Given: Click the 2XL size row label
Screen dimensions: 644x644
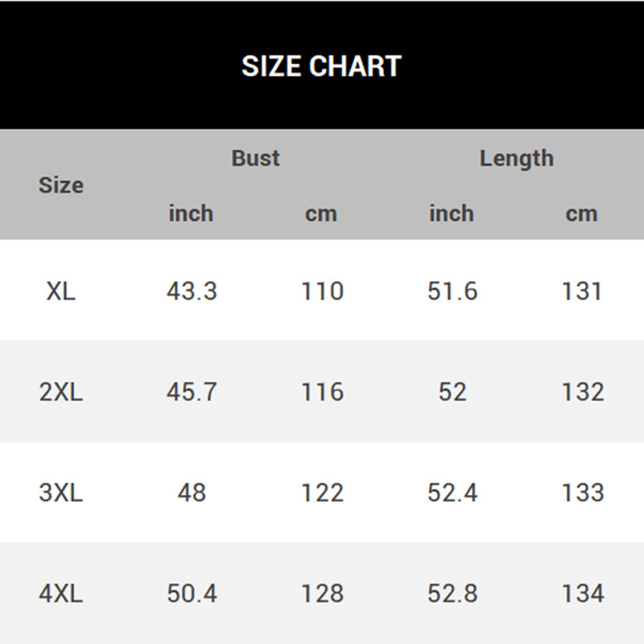Looking at the screenshot, I should pyautogui.click(x=61, y=392).
